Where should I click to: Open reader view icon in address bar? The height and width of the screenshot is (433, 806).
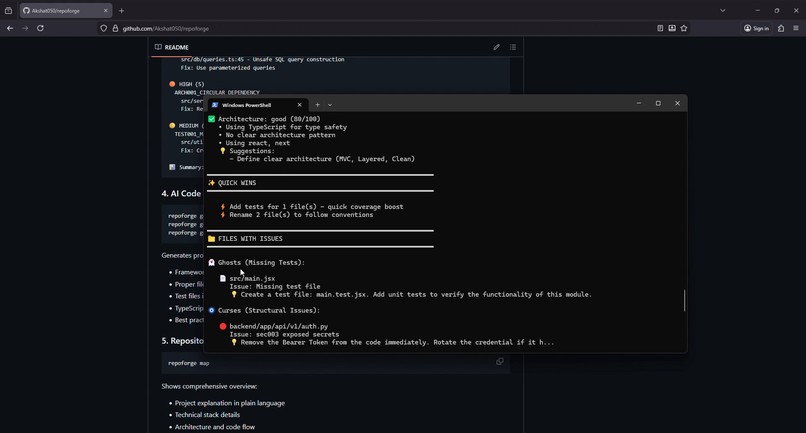[660, 28]
